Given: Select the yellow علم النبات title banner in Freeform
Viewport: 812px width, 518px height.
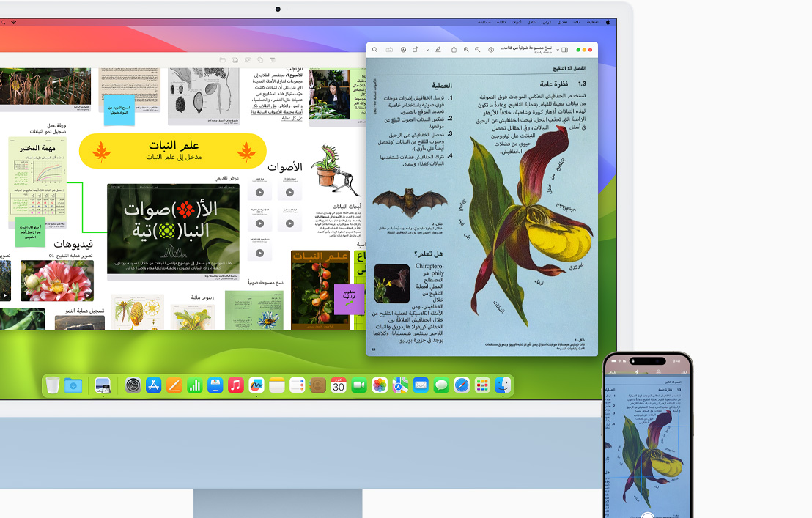Looking at the screenshot, I should [x=173, y=151].
